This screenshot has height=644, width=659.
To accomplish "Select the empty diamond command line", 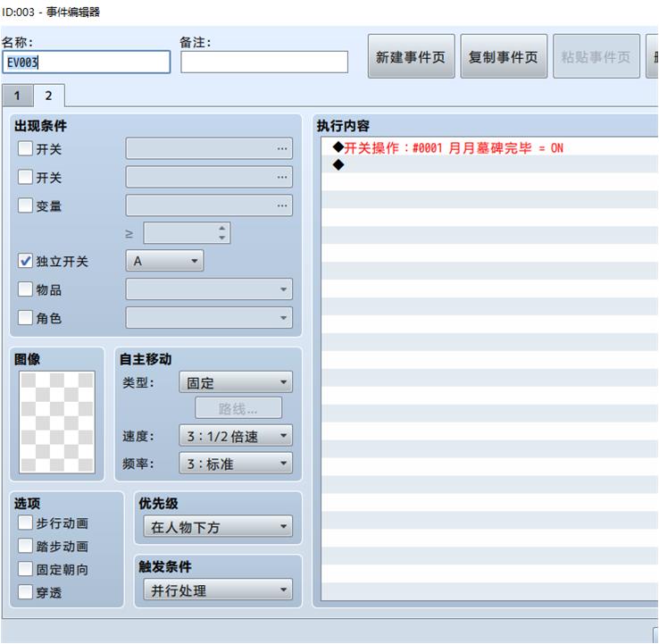I will pos(489,164).
